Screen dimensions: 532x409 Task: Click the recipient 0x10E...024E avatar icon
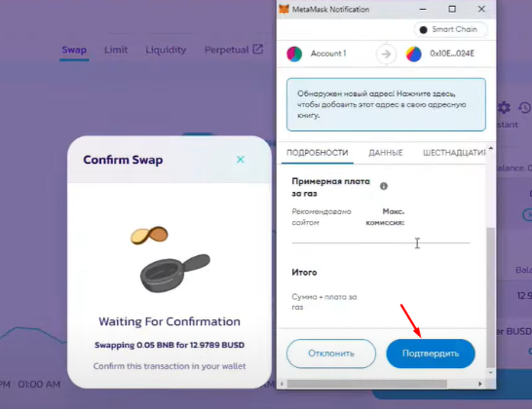[x=413, y=54]
